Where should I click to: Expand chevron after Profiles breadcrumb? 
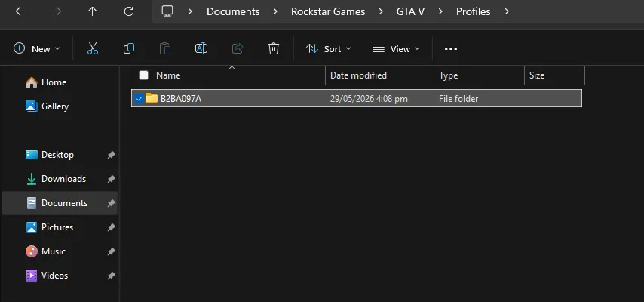[x=507, y=11]
